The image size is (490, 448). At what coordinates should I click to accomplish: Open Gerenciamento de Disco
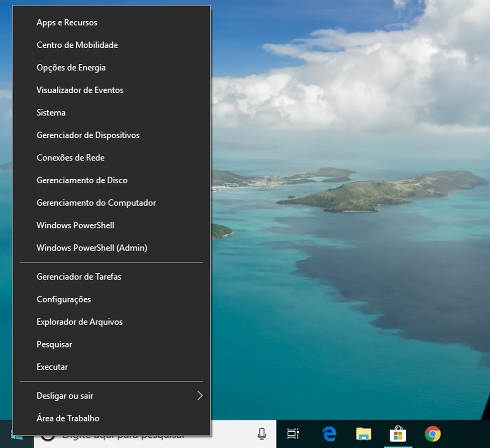pos(82,180)
